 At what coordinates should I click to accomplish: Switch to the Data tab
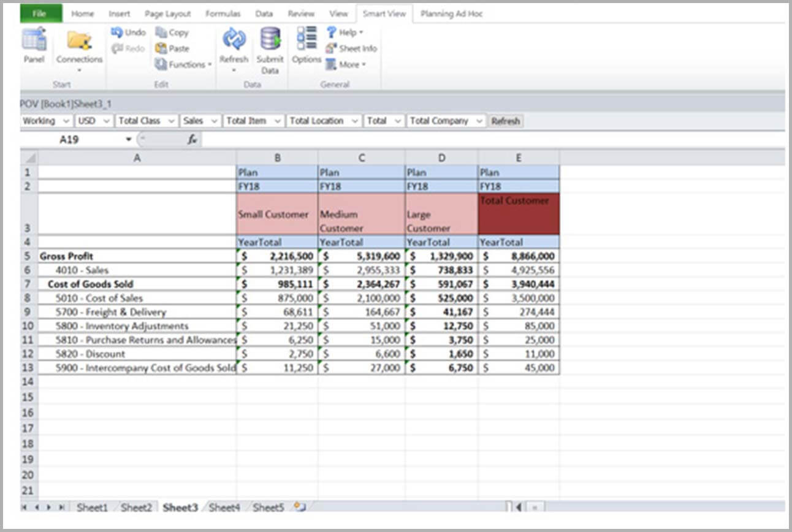tap(264, 13)
